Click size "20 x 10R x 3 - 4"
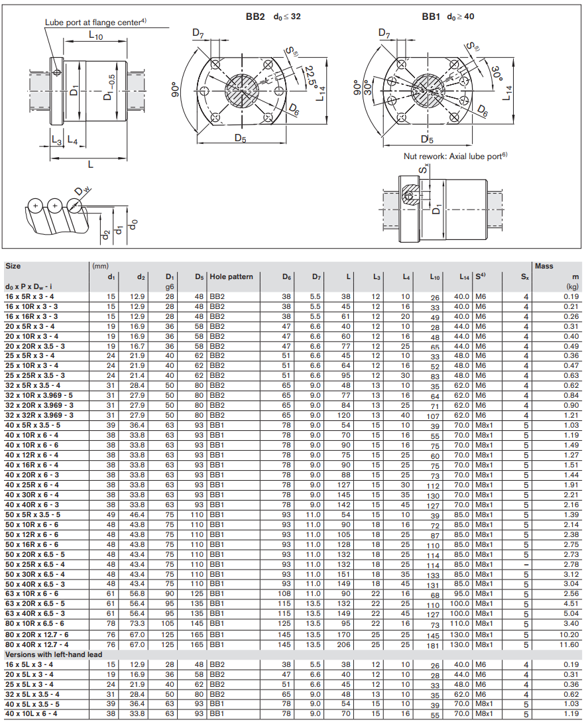The image size is (586, 728). (32, 336)
